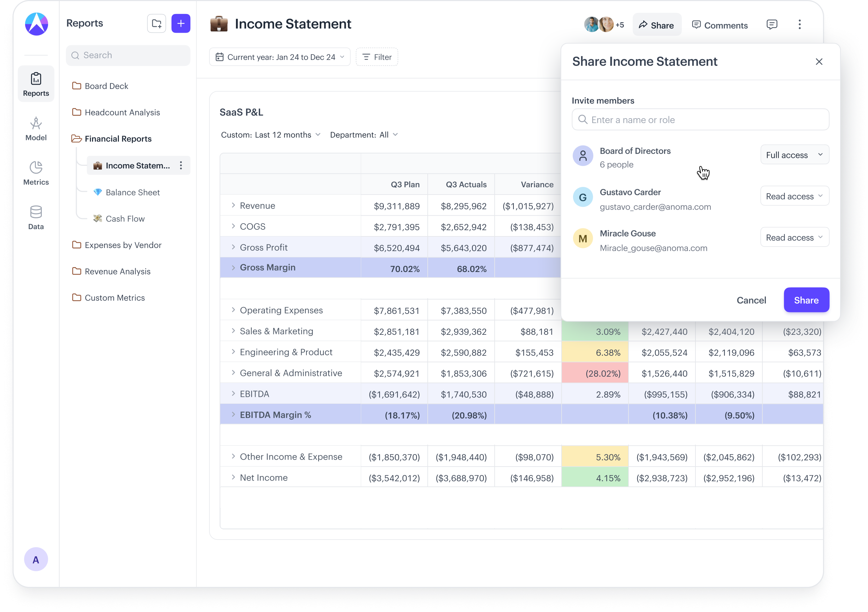Image resolution: width=868 pixels, height=612 pixels.
Task: Expand the Revenue row
Action: tap(233, 205)
